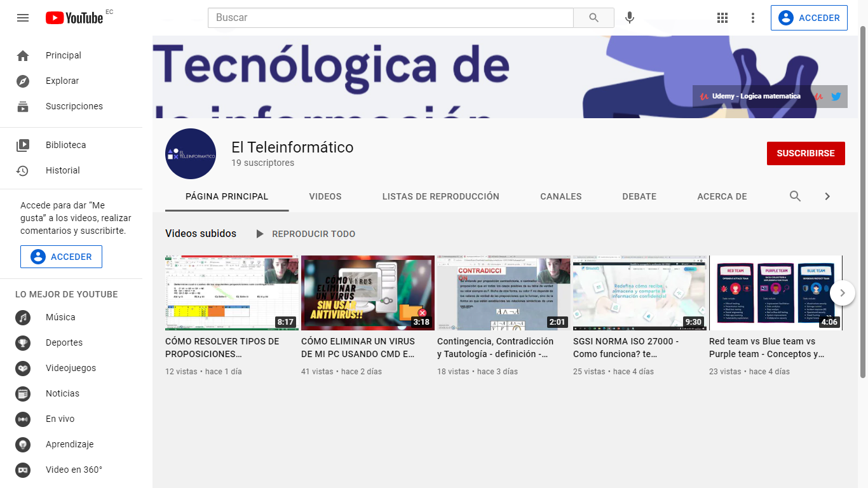
Task: Open the settings three-dot menu
Action: click(753, 18)
